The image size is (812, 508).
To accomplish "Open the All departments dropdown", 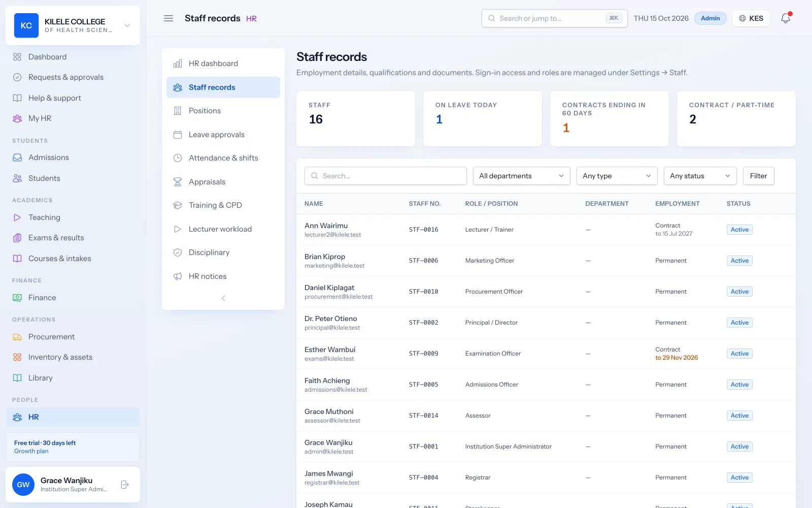I will click(x=522, y=176).
